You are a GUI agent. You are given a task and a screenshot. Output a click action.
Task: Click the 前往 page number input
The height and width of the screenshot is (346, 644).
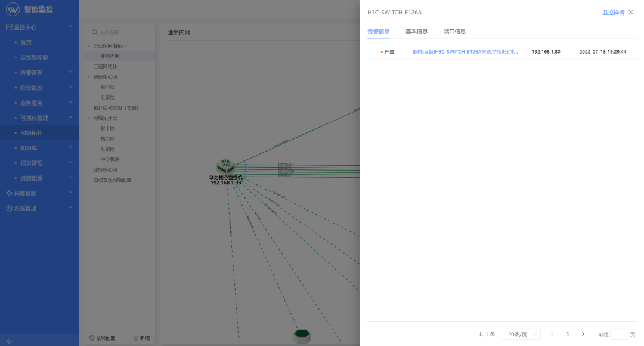point(619,335)
